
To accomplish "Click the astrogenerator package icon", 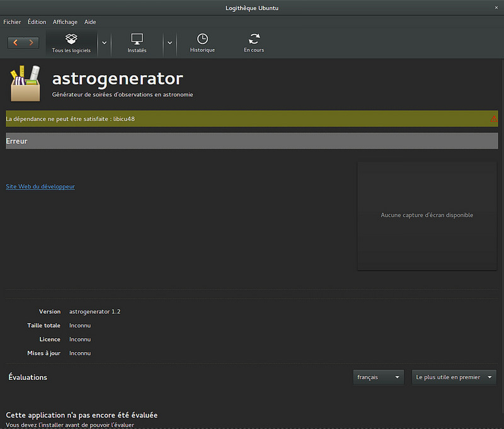I will (x=25, y=84).
